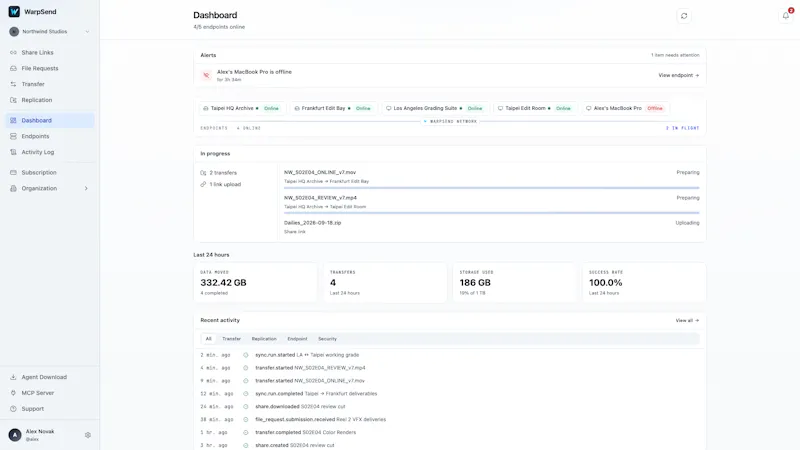Click the Storage Used 186 GB card

[x=514, y=283]
